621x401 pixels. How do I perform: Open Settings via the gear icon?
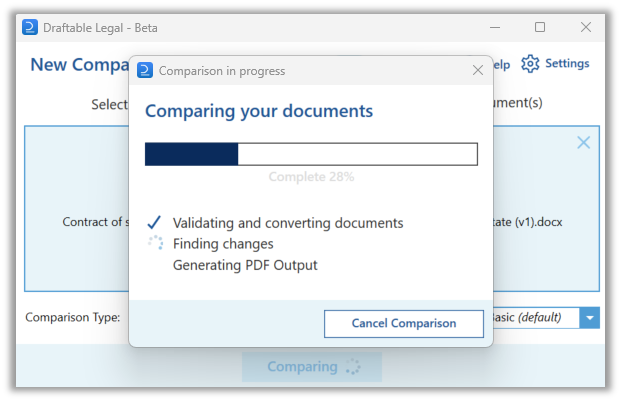point(530,64)
